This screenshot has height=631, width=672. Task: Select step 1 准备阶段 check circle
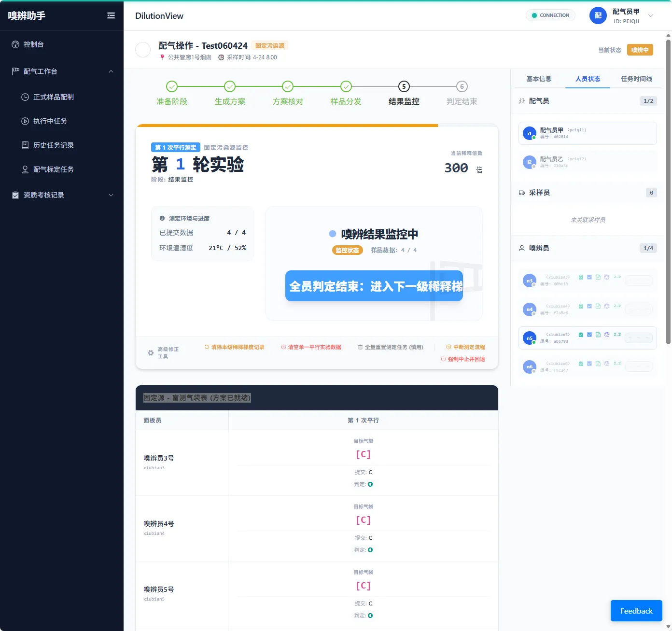tap(172, 86)
